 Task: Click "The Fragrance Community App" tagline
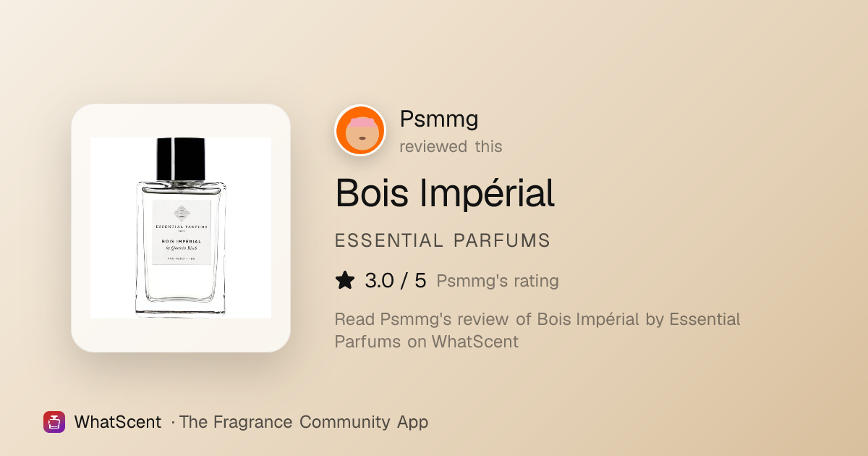pyautogui.click(x=304, y=422)
